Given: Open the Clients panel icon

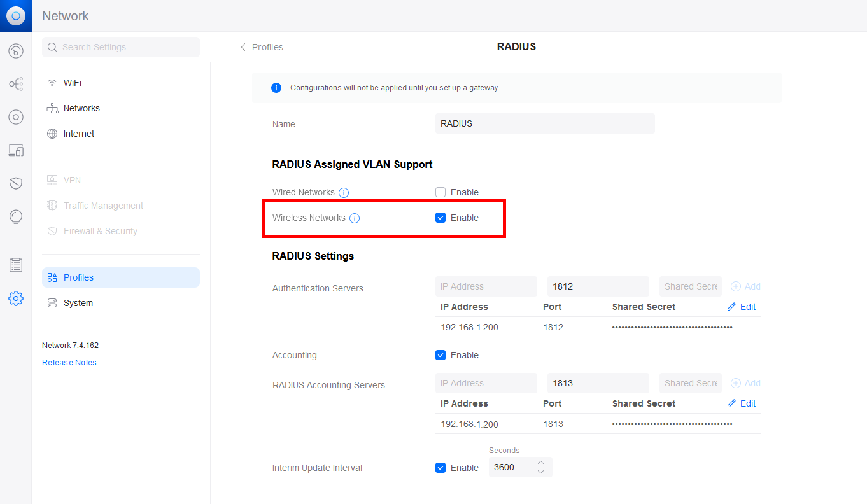Looking at the screenshot, I should coord(15,116).
